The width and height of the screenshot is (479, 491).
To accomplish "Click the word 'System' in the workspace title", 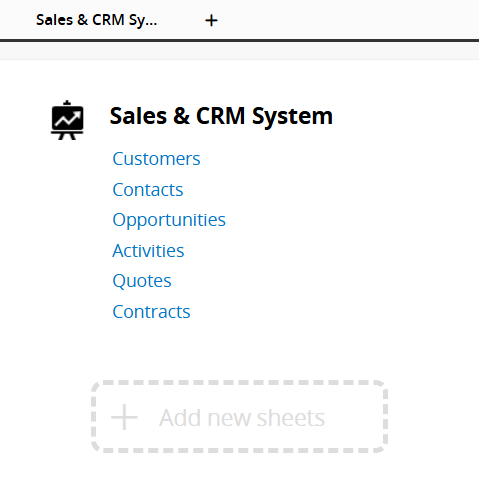I will (292, 117).
